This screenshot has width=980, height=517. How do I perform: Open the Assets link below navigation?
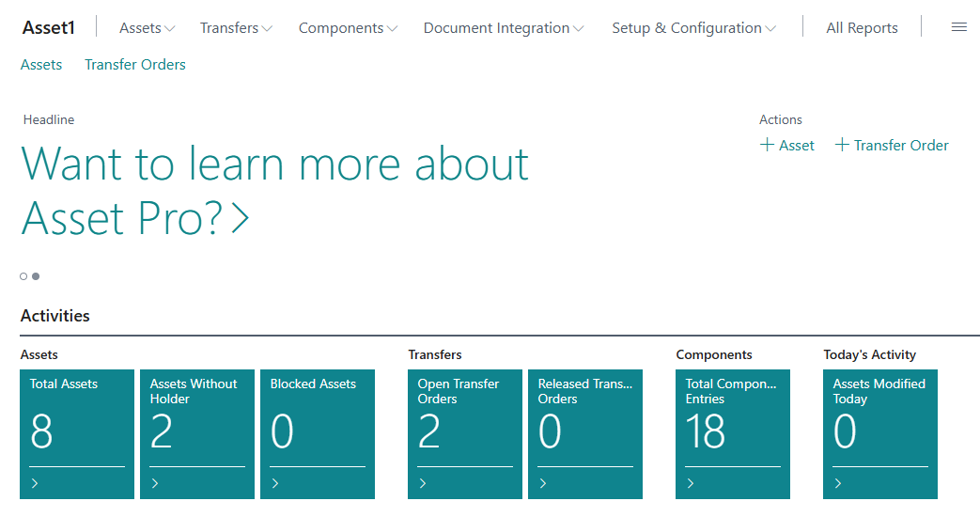tap(41, 65)
